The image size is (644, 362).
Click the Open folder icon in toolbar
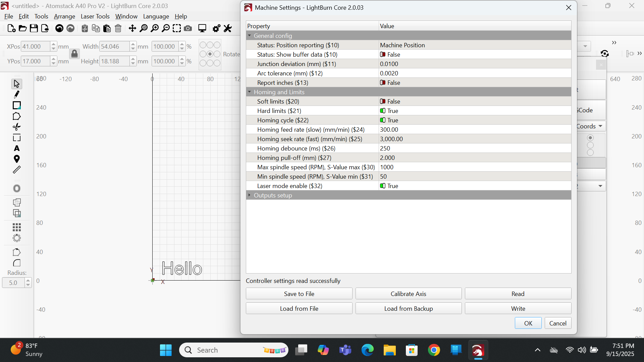tap(22, 28)
